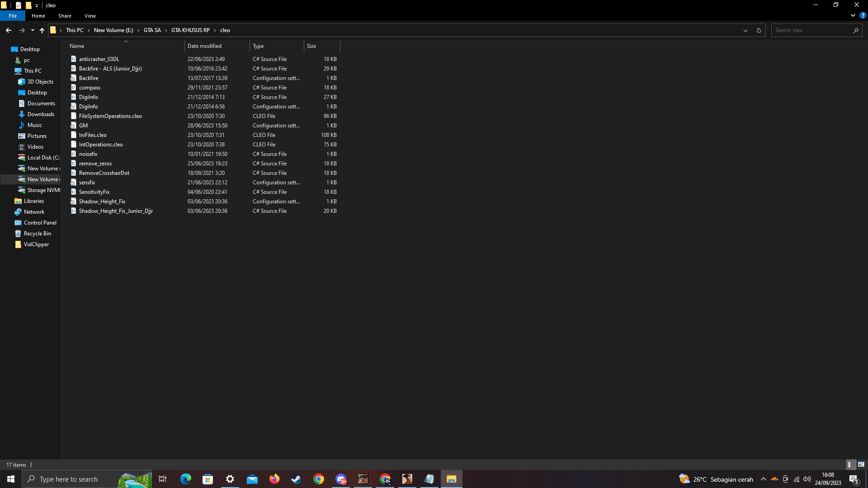Viewport: 868px width, 488px height.
Task: Click the Properties quick access icon
Action: click(19, 5)
